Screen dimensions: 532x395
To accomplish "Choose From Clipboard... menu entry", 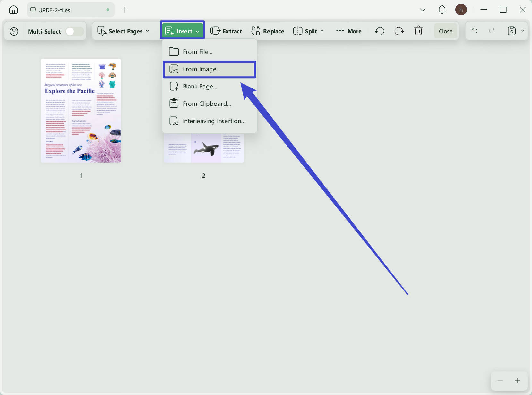I will (210, 104).
